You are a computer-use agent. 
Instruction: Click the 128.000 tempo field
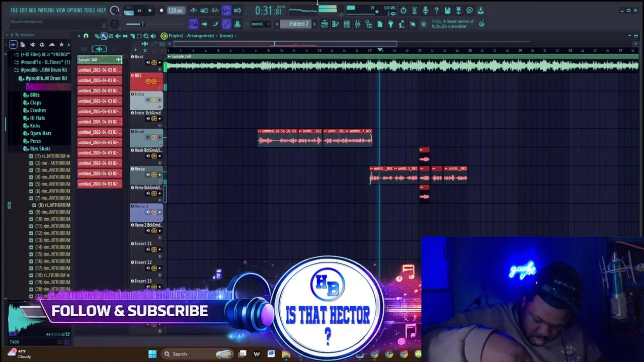[x=176, y=11]
